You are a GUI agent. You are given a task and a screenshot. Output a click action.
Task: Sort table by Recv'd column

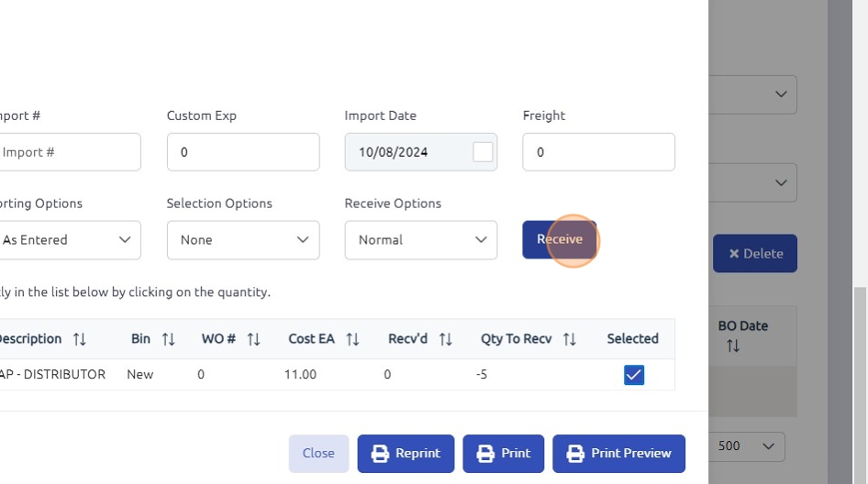tap(445, 339)
